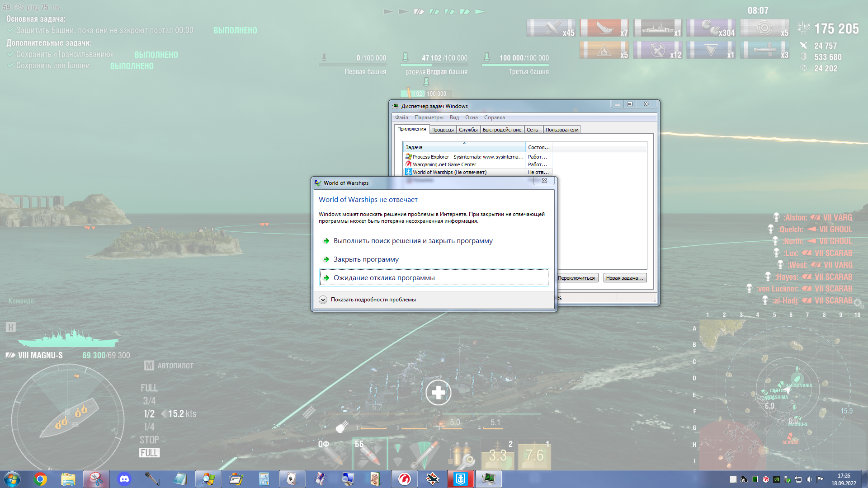Image resolution: width=868 pixels, height=488 pixels.
Task: Open the Calculator from the taskbar
Action: pyautogui.click(x=264, y=479)
